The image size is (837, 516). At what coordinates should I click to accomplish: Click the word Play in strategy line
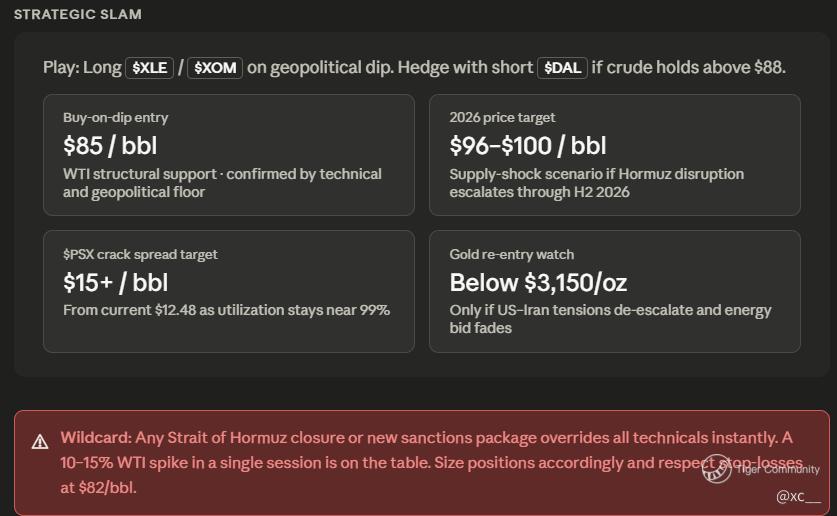tap(60, 68)
